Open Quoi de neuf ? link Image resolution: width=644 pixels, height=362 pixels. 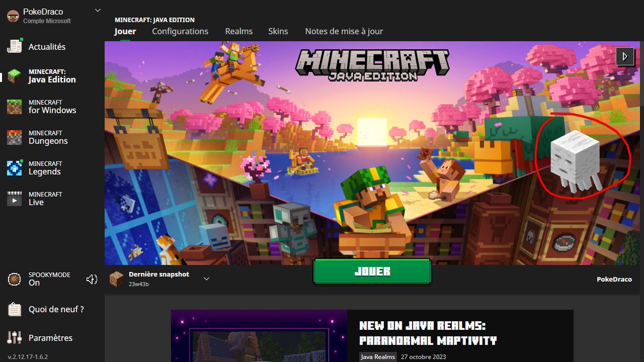56,309
